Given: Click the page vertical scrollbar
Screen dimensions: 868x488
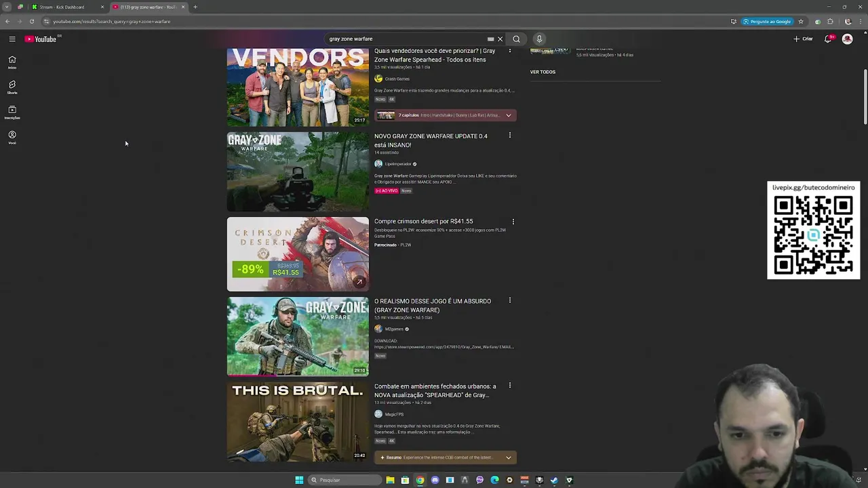Looking at the screenshot, I should coord(865,97).
